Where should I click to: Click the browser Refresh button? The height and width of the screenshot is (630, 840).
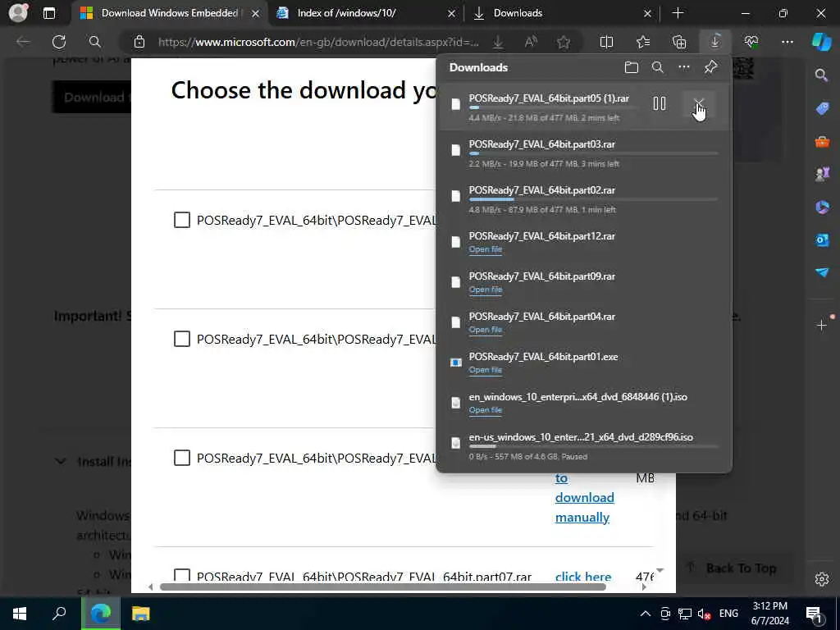pyautogui.click(x=59, y=42)
